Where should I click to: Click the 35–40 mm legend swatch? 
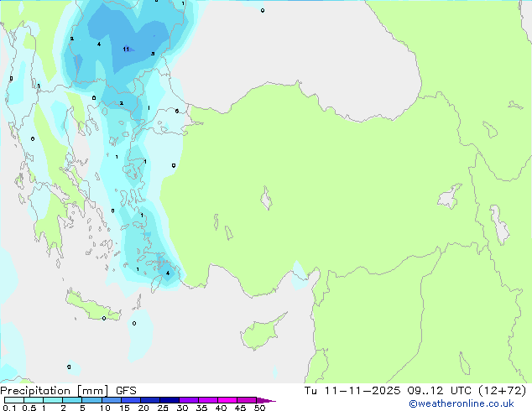coord(207,400)
